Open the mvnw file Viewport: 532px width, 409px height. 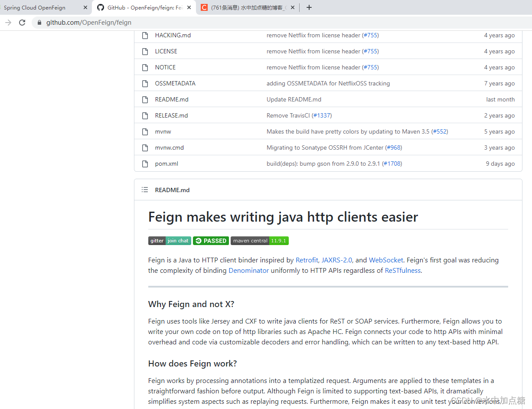point(163,131)
